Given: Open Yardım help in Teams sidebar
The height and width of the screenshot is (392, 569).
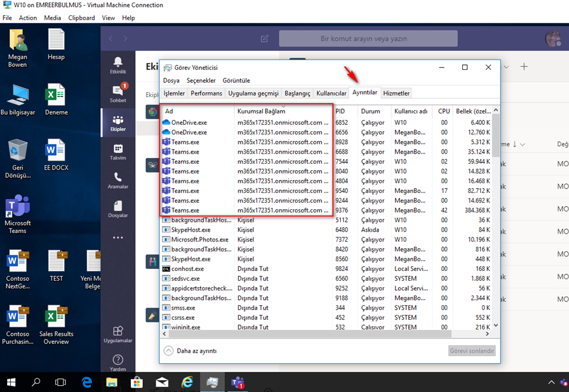Looking at the screenshot, I should (x=118, y=363).
